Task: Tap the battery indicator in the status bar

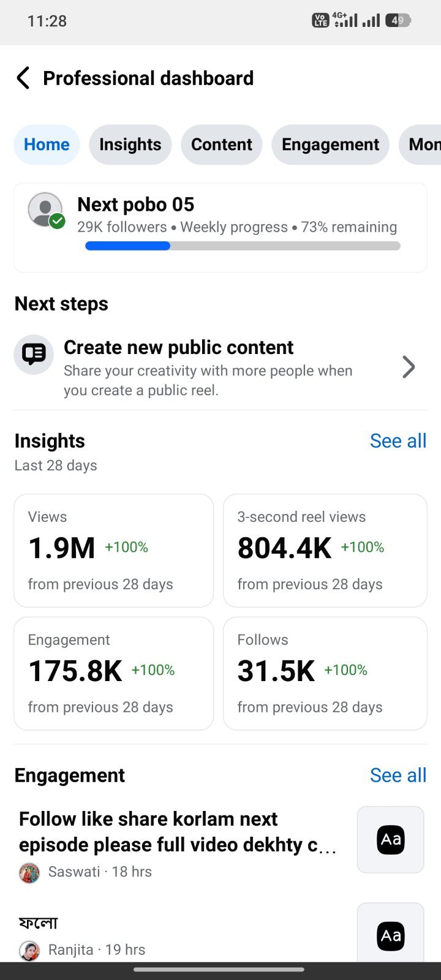Action: (x=398, y=21)
